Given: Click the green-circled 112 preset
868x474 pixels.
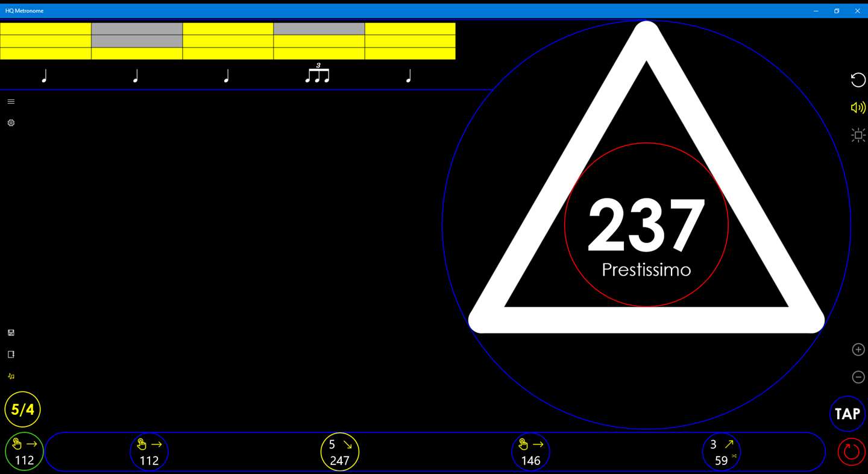Looking at the screenshot, I should [x=24, y=452].
